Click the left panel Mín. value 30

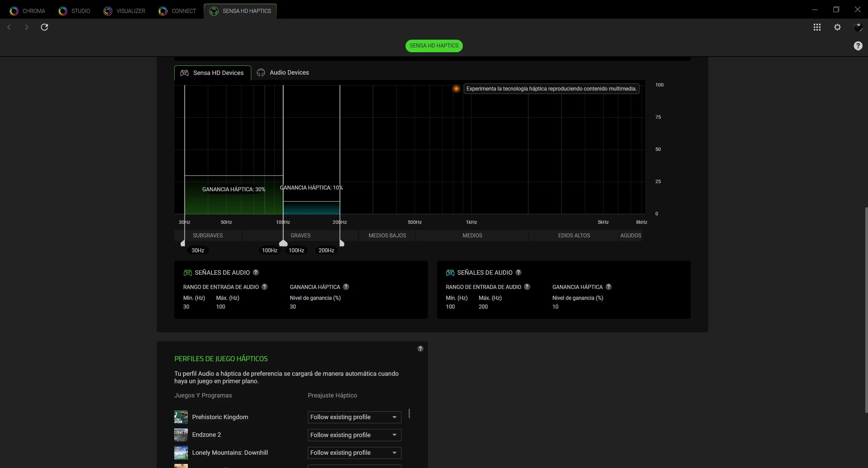(x=186, y=307)
